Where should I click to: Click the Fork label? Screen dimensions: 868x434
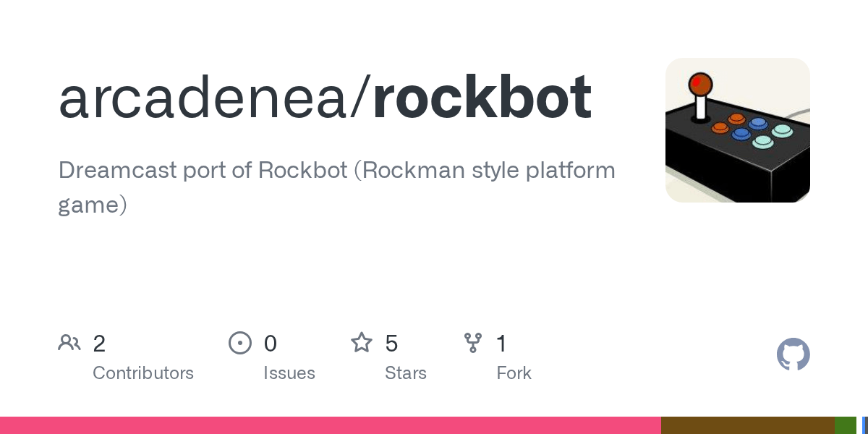(x=514, y=373)
